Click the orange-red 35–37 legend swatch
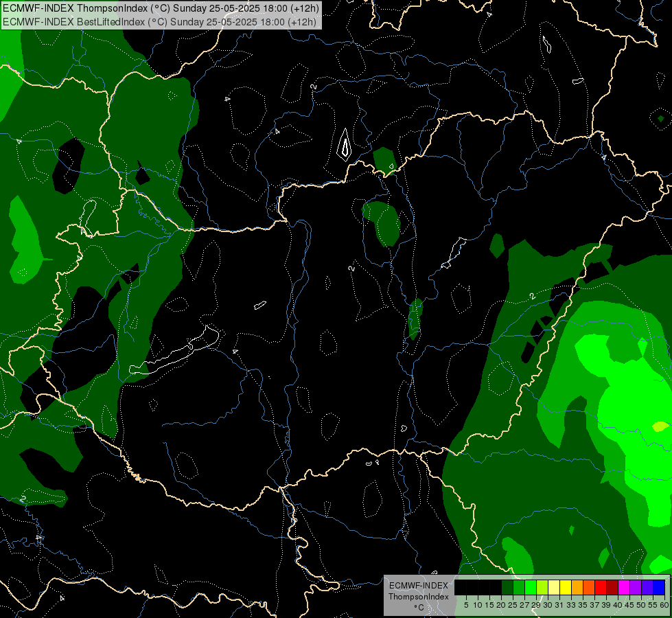672x618 pixels. 589,587
